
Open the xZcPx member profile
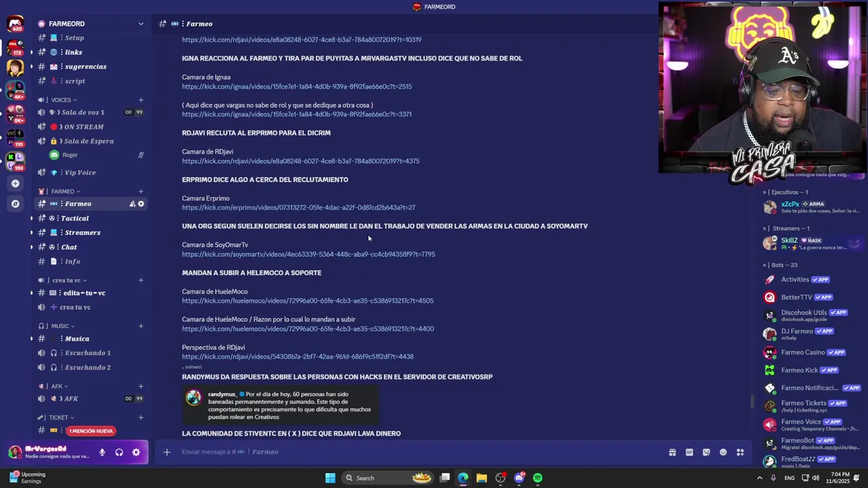click(812, 207)
